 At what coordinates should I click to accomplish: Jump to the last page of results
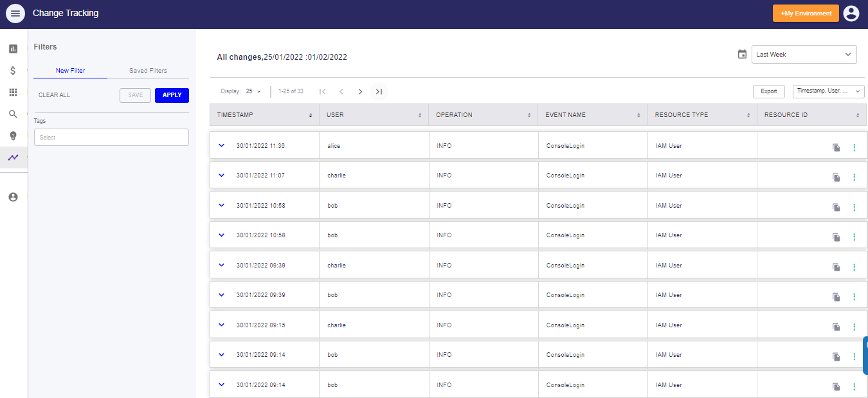pyautogui.click(x=379, y=91)
